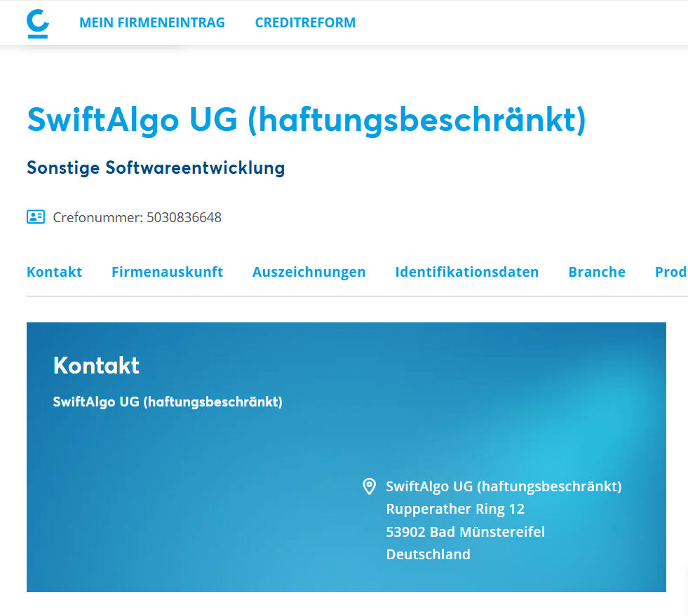
Task: Open CREDITREFORM menu item
Action: (305, 23)
